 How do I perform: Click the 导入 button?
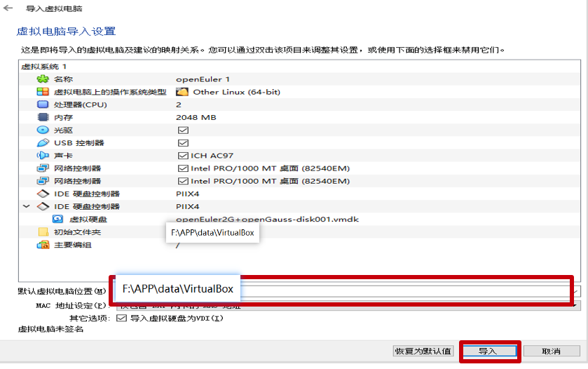tap(489, 351)
